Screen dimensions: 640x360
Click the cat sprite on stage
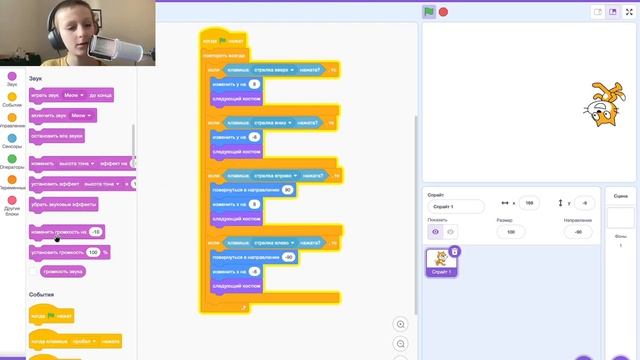click(604, 104)
